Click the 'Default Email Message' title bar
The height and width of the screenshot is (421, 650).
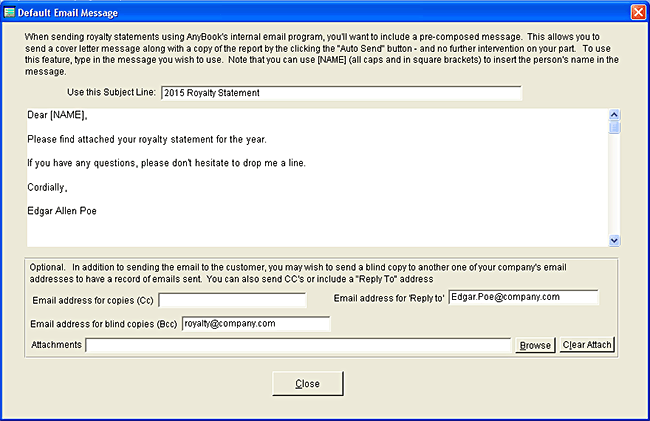(300, 12)
